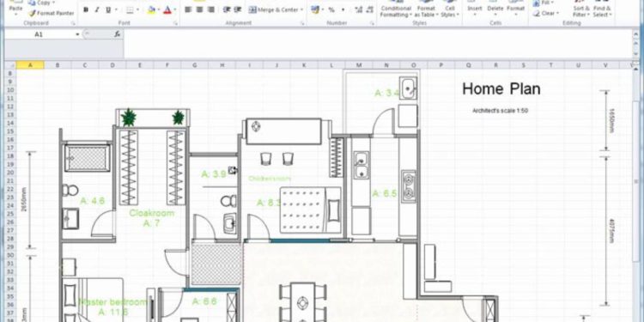Apply underline formatting with the U icon
This screenshot has height=322, width=644.
[x=108, y=9]
